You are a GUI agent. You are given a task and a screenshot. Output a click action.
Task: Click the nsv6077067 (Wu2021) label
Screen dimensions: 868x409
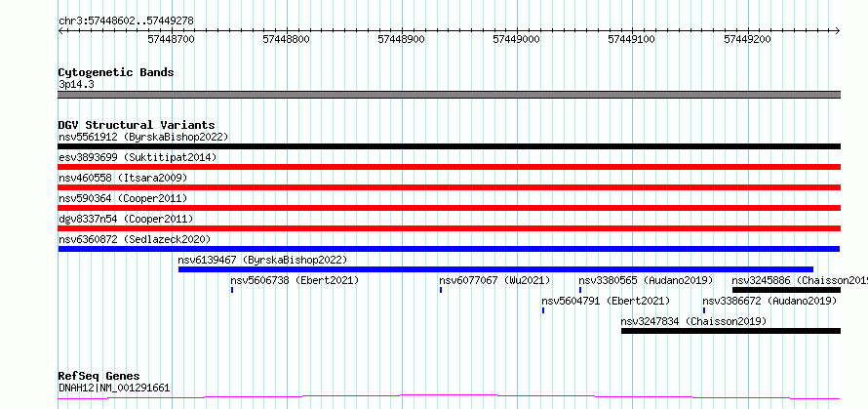pos(494,280)
